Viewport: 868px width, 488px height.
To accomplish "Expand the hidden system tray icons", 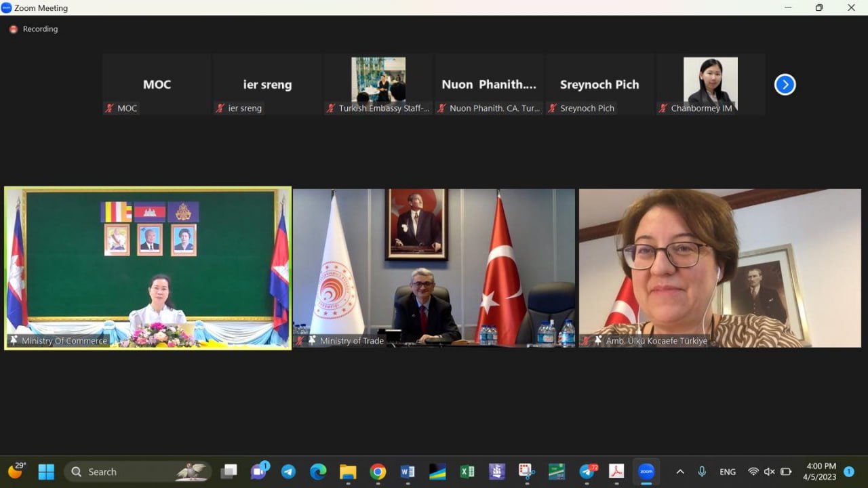I will point(680,472).
